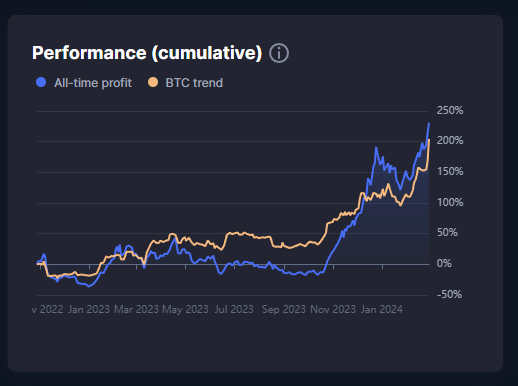Viewport: 518px width, 386px height.
Task: Click the May 2023 axis label
Action: 185,310
